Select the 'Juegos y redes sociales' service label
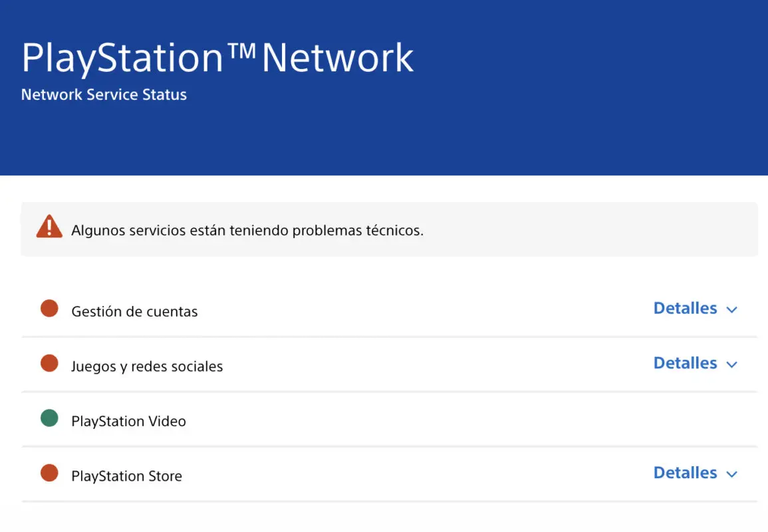The height and width of the screenshot is (532, 768). pos(147,367)
